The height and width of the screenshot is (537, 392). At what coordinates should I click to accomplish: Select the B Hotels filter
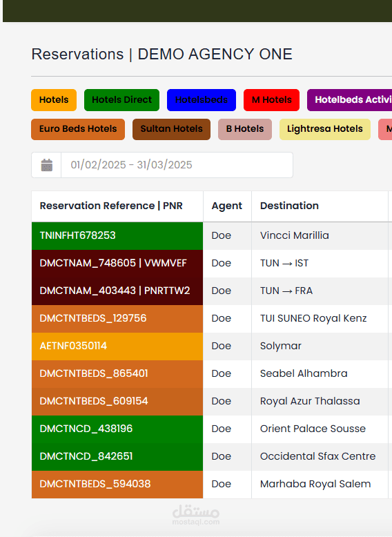click(245, 129)
